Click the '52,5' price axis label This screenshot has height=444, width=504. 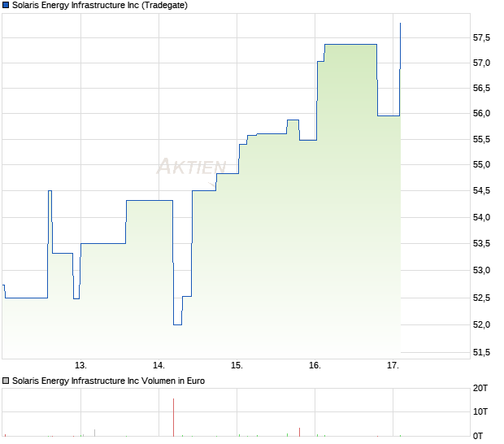[481, 298]
